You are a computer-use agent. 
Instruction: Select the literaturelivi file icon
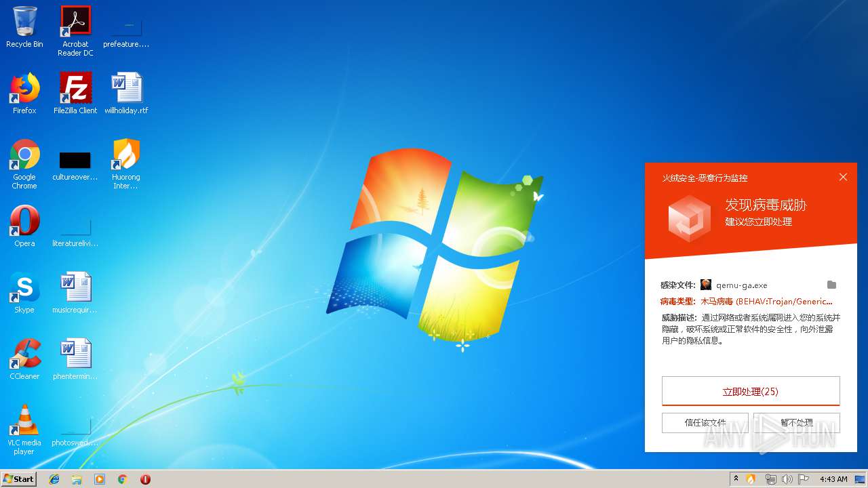(75, 230)
